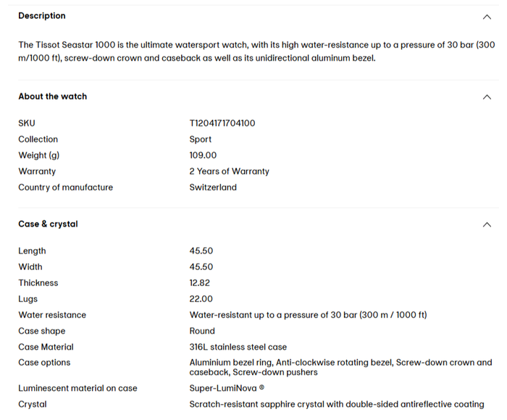This screenshot has width=507, height=420.
Task: Collapse the Case & crystal chevron
Action: [x=486, y=224]
